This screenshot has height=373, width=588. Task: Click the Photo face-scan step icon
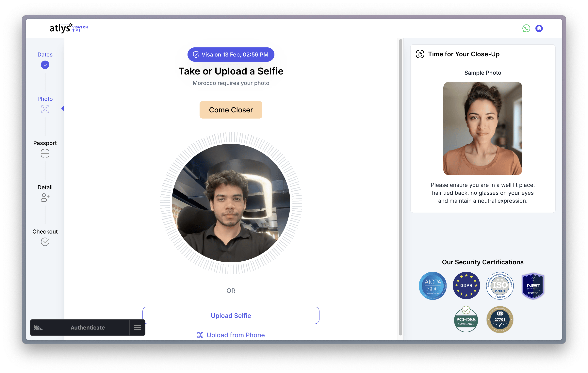click(x=45, y=109)
